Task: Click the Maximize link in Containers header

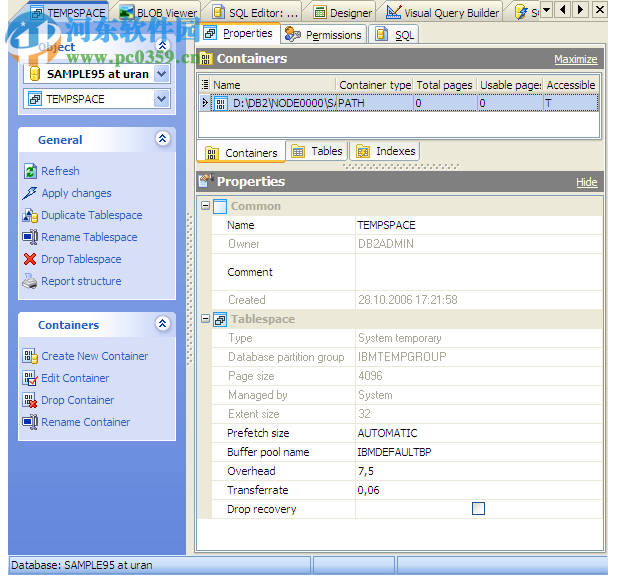Action: 575,59
